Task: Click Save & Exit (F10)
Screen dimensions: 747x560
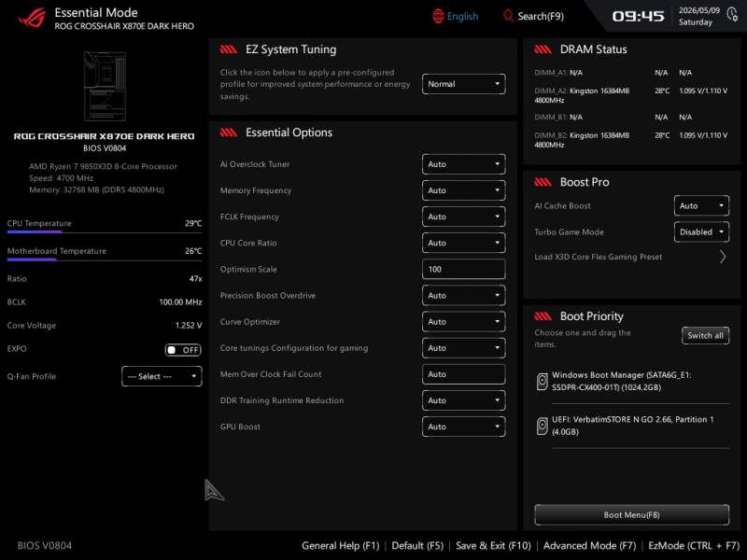Action: 493,546
